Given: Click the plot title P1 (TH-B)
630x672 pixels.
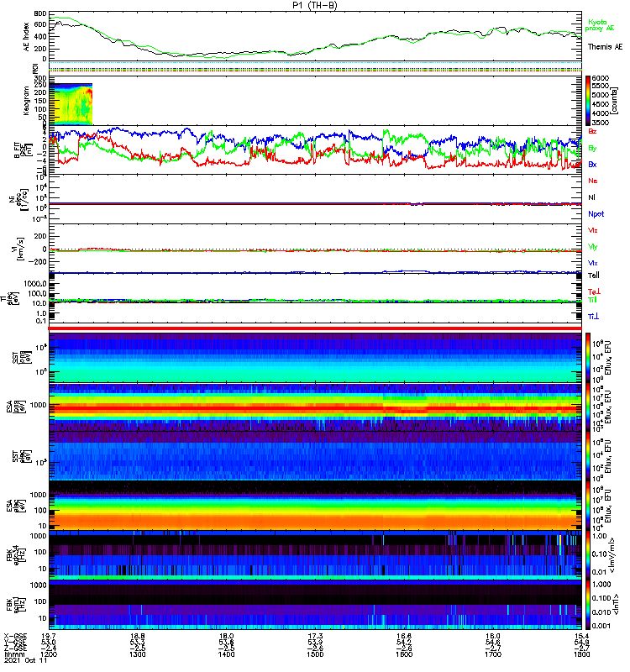Looking at the screenshot, I should coord(315,5).
